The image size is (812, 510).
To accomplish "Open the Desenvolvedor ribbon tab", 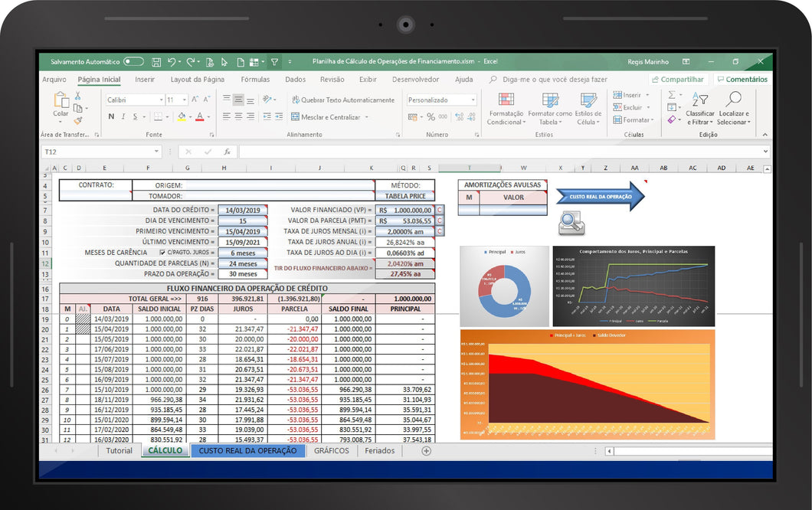I will pyautogui.click(x=415, y=79).
